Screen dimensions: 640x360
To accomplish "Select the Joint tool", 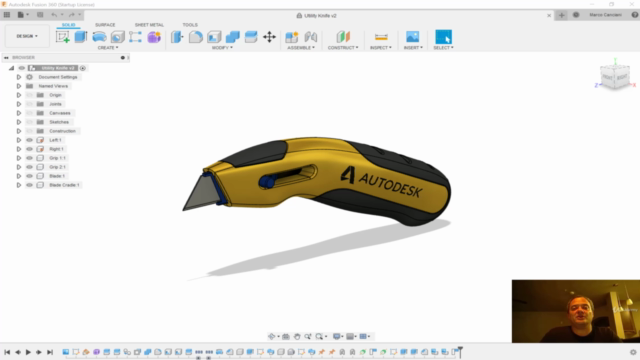I will (311, 37).
